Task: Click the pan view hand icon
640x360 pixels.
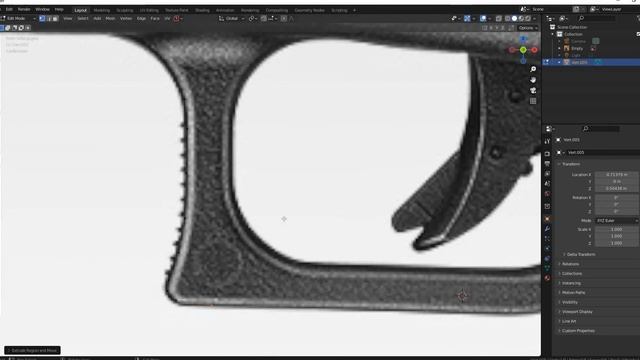Action: tap(533, 80)
